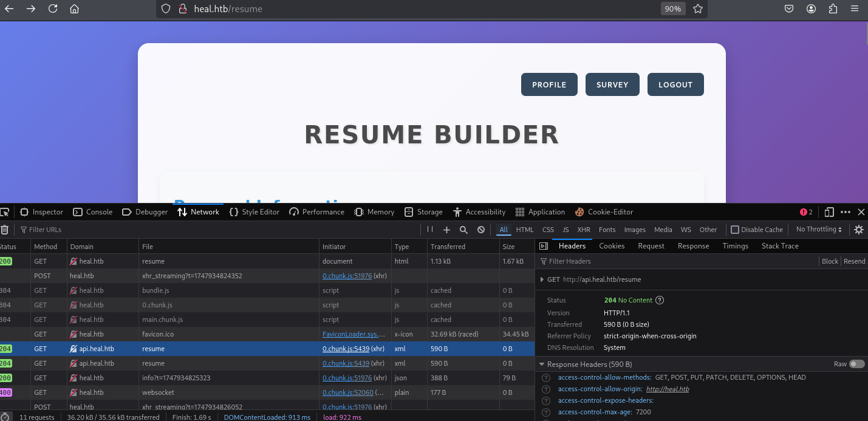Select the websocket request row
The image size is (868, 421).
pos(267,392)
